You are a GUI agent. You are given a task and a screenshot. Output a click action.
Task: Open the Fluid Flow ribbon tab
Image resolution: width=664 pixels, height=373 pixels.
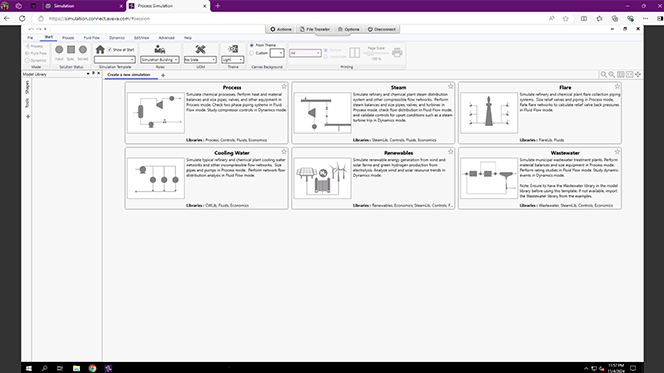[x=91, y=38]
